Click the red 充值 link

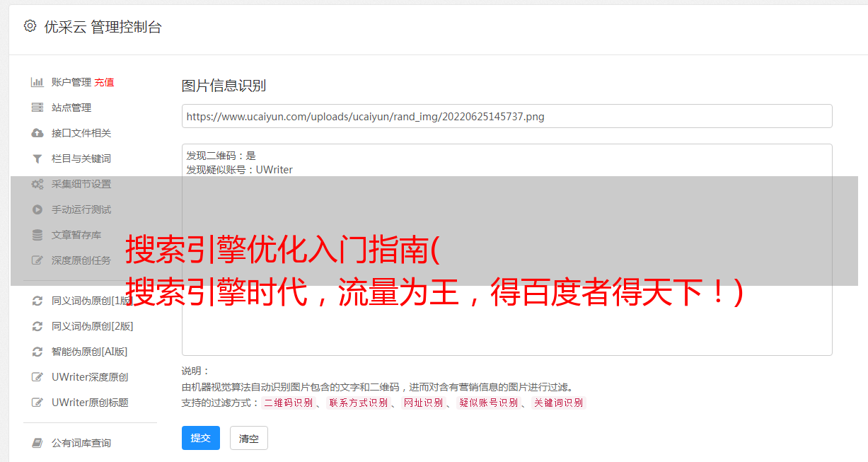[x=104, y=82]
